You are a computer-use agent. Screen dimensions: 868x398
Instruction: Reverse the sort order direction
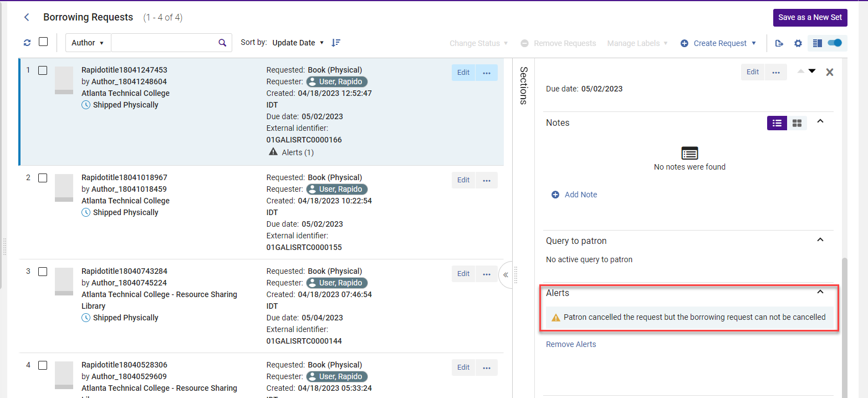336,43
